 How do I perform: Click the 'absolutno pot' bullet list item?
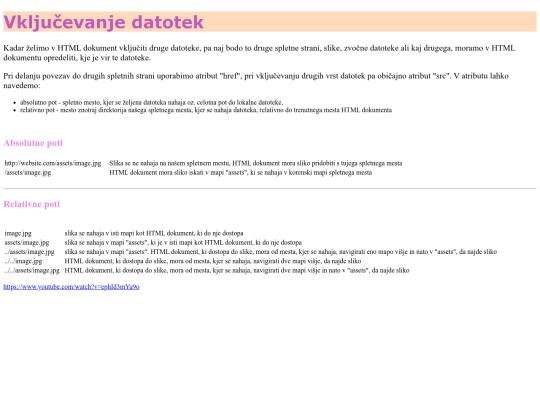point(152,102)
